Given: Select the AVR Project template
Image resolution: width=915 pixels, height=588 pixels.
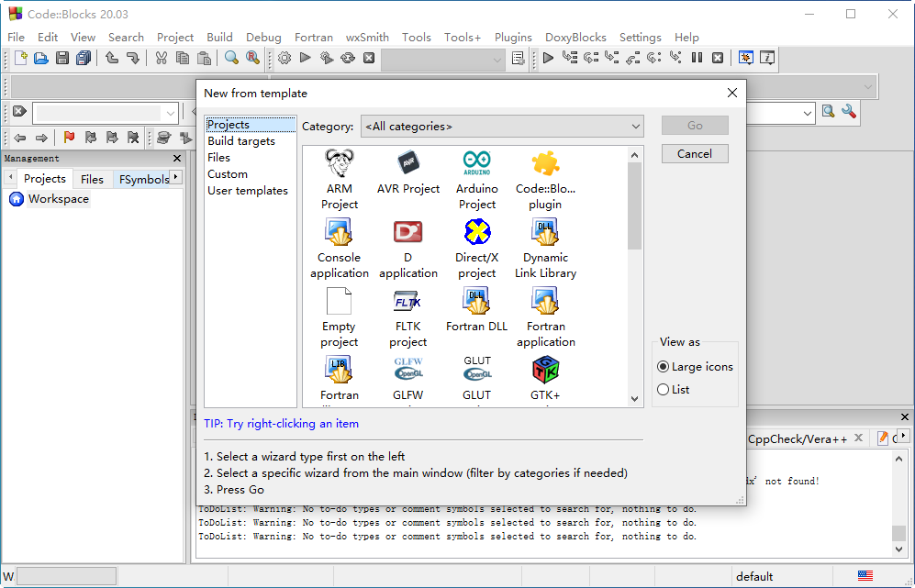Looking at the screenshot, I should pos(407,173).
